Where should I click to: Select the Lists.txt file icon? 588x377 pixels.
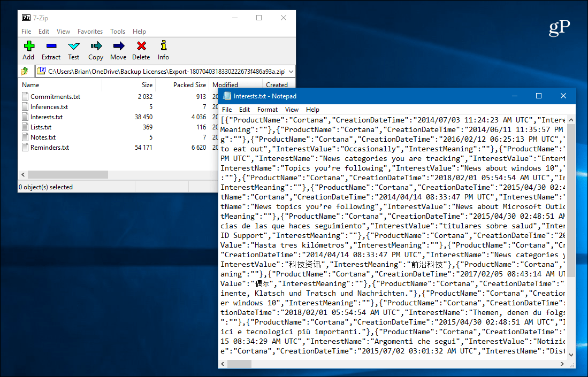[x=25, y=127]
